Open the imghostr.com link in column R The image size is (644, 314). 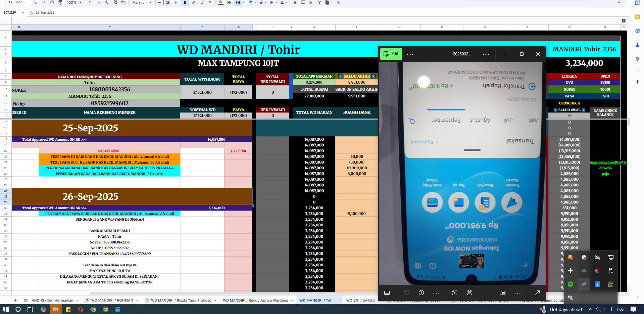[x=608, y=162]
